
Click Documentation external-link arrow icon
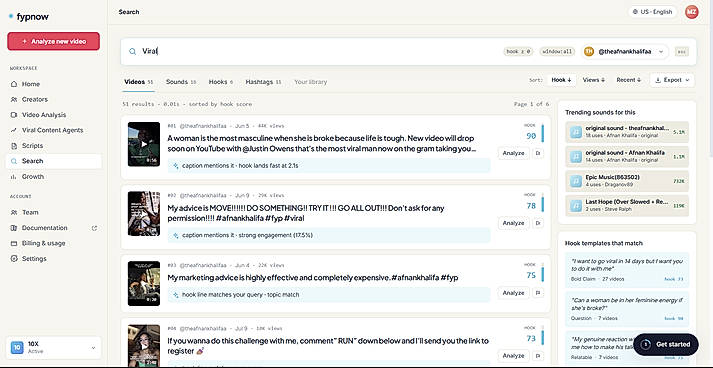click(x=95, y=228)
